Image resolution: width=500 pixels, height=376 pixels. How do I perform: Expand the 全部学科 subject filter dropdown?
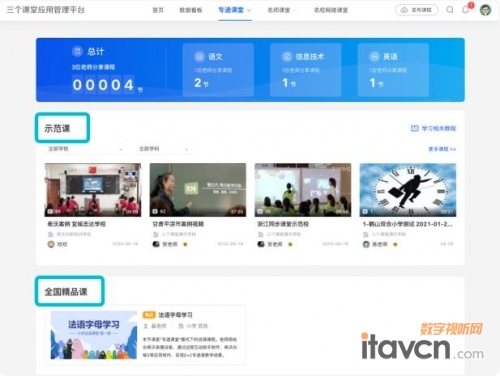(x=163, y=149)
